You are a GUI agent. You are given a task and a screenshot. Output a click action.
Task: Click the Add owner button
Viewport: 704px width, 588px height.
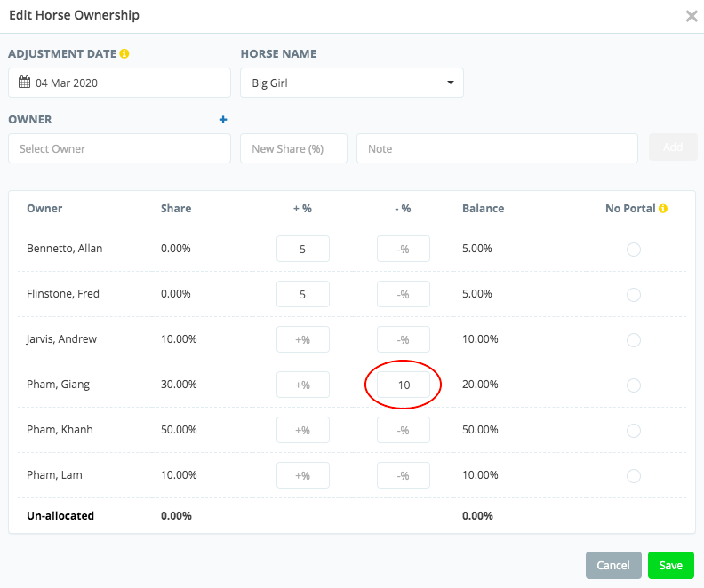(673, 147)
